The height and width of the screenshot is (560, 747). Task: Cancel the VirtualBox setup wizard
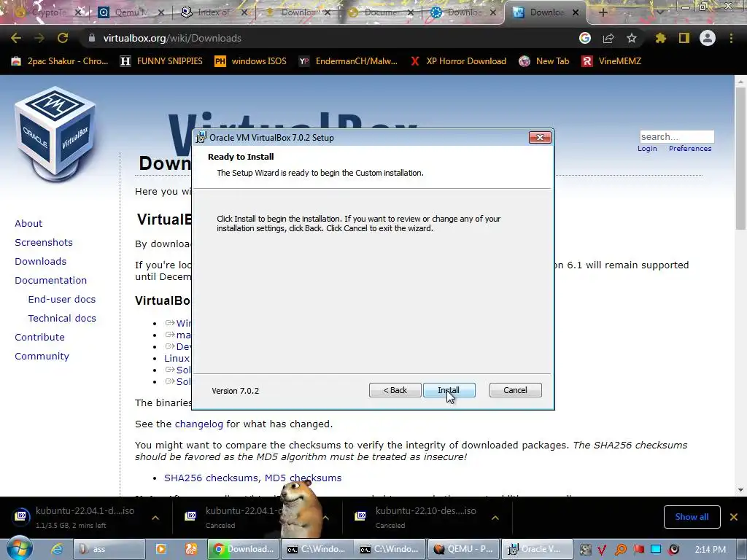(x=515, y=390)
